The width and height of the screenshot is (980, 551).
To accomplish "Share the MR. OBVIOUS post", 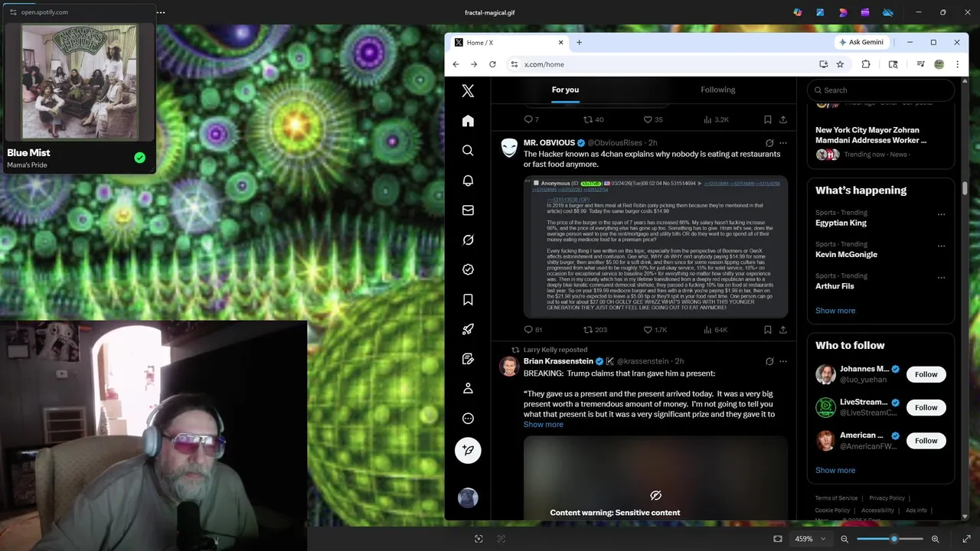I will 782,330.
